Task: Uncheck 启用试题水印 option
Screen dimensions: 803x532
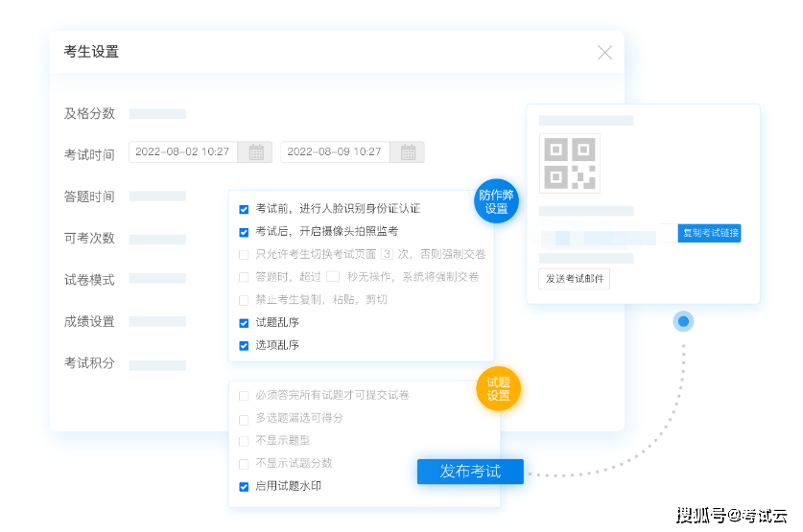Action: (x=244, y=487)
